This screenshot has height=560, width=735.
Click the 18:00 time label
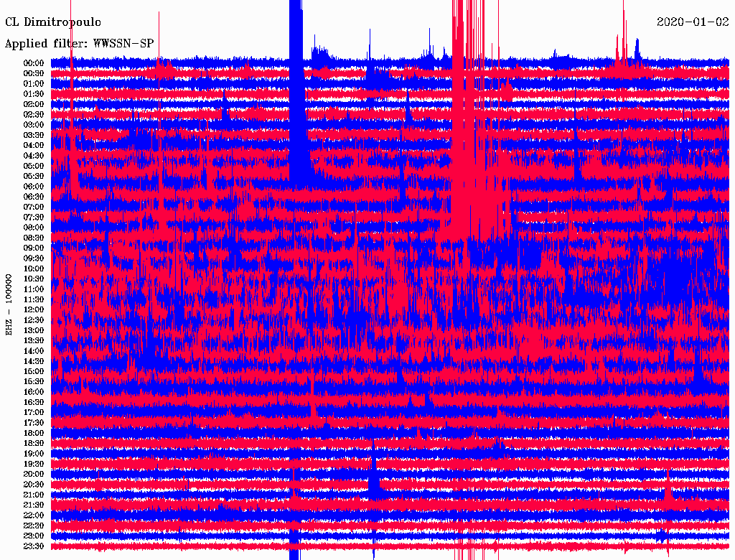point(34,433)
